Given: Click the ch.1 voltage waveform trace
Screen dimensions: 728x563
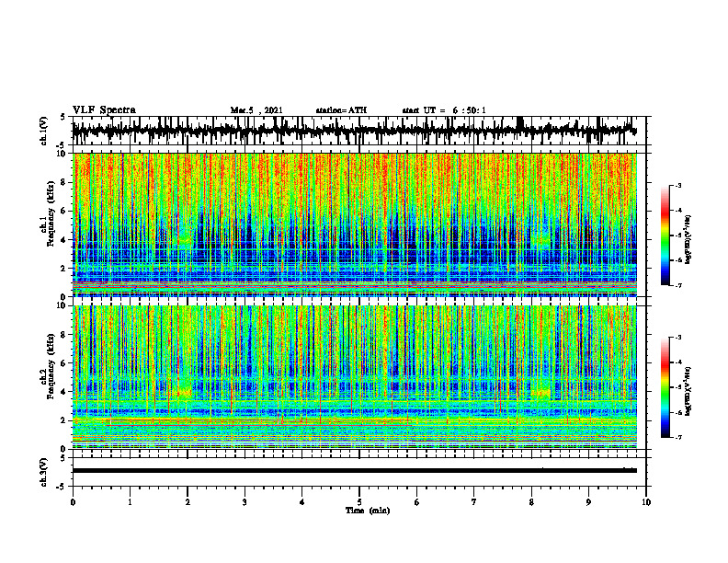Looking at the screenshot, I should coord(354,130).
